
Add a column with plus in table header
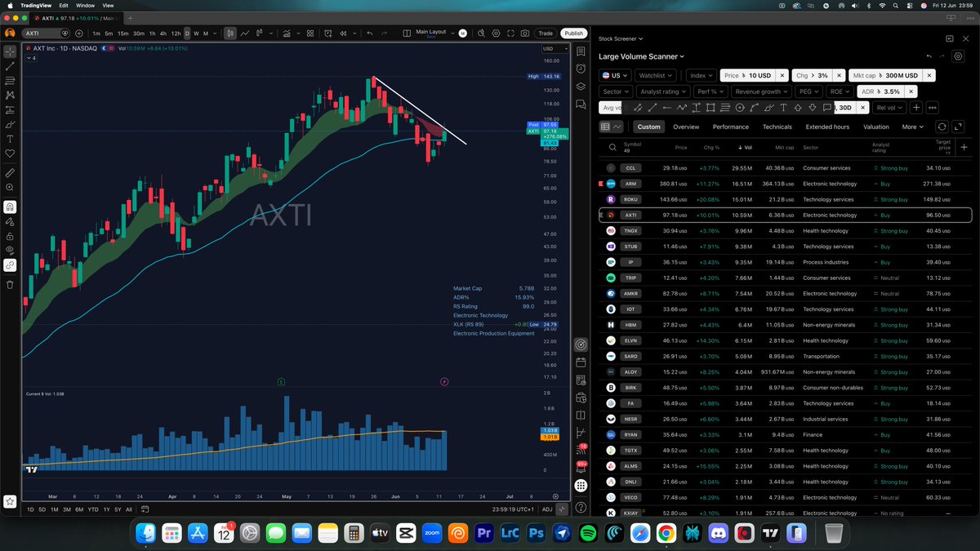[x=964, y=148]
